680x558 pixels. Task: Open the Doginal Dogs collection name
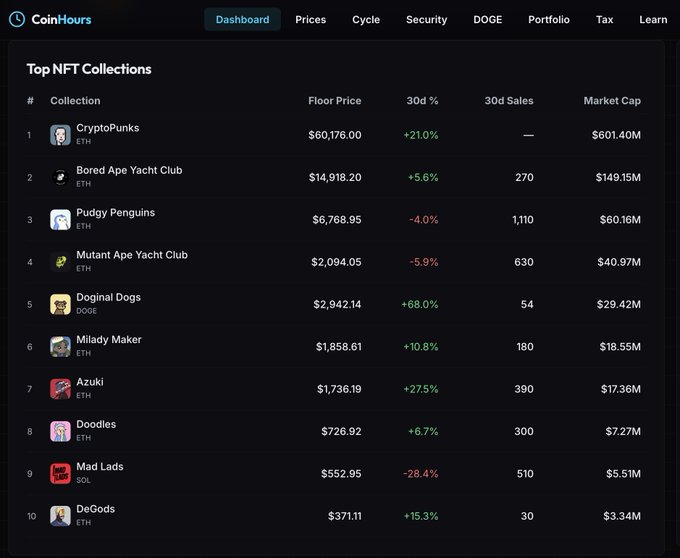108,297
